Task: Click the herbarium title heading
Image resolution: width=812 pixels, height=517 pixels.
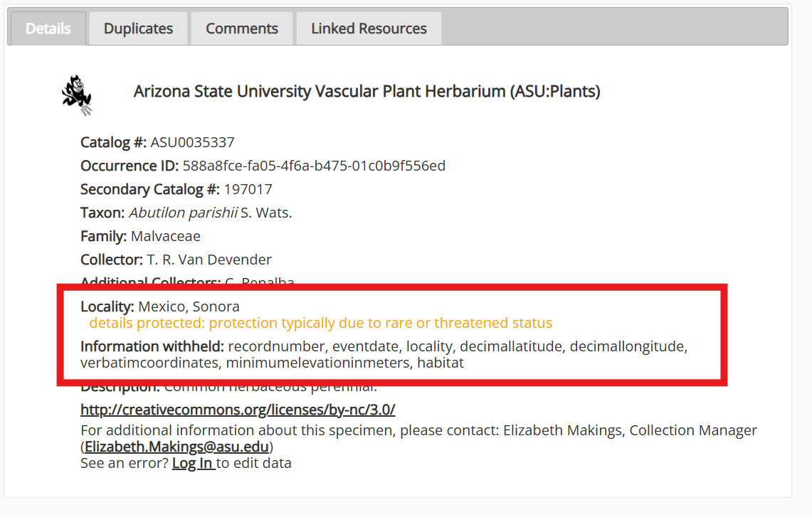Action: click(366, 91)
